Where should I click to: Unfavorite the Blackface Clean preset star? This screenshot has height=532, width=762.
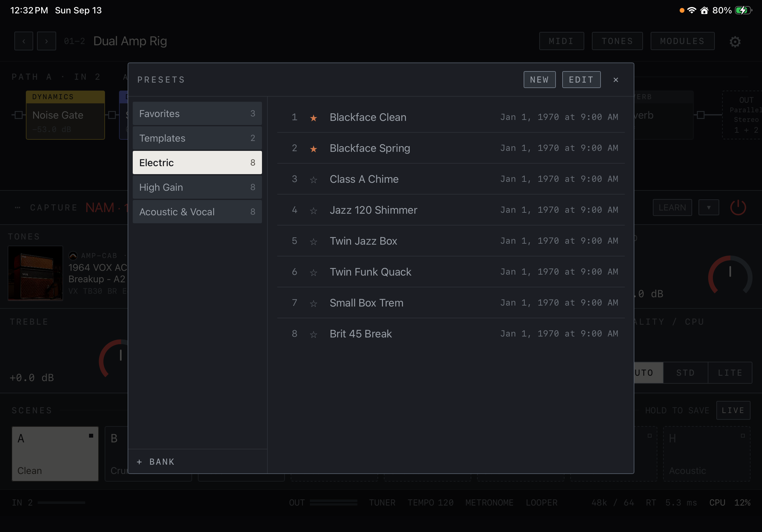[x=313, y=118]
